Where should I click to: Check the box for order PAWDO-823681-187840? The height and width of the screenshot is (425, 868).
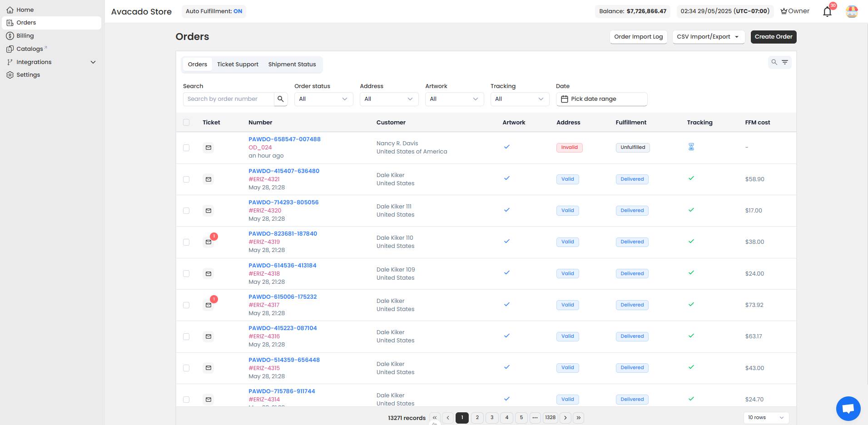coord(186,242)
